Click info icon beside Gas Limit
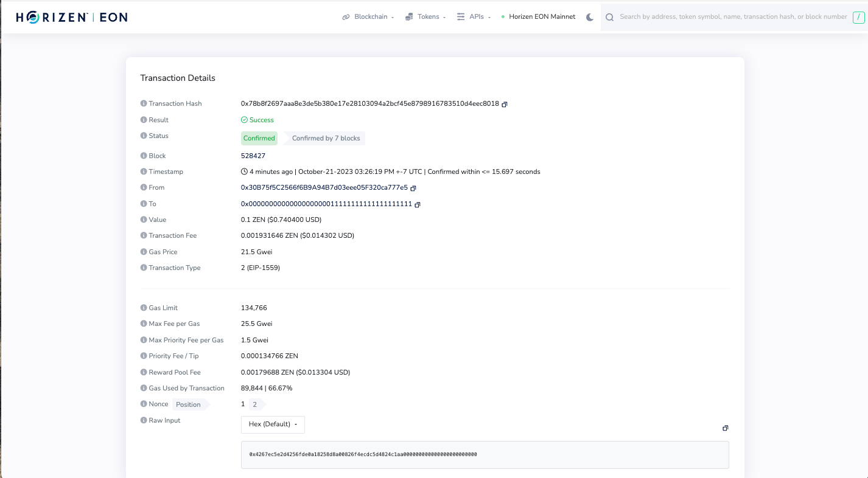 tap(144, 308)
